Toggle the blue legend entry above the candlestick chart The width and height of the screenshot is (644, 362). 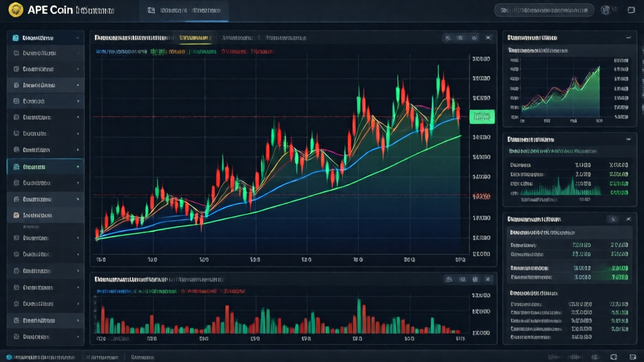[x=121, y=52]
